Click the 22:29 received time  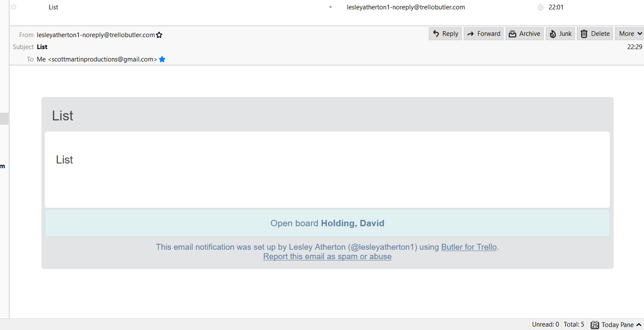(x=635, y=47)
